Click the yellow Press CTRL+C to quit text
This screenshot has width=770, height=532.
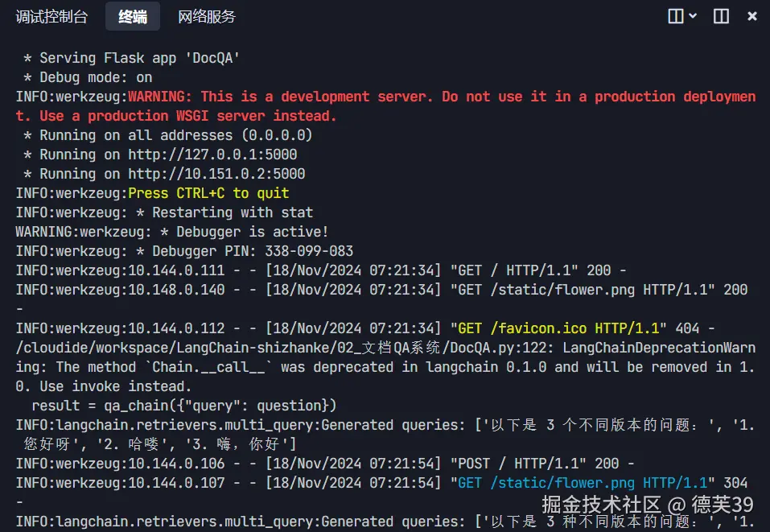click(x=208, y=193)
